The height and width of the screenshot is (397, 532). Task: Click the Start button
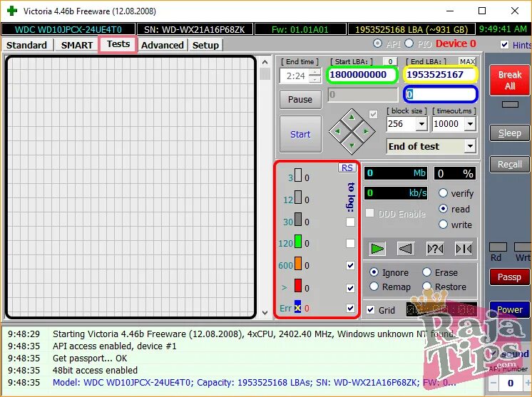click(x=300, y=134)
